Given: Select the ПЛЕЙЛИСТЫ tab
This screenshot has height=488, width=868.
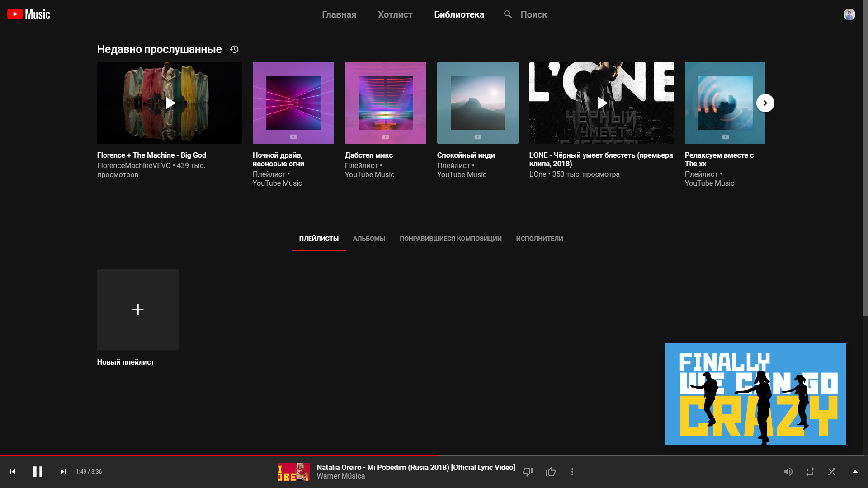Looking at the screenshot, I should [319, 239].
